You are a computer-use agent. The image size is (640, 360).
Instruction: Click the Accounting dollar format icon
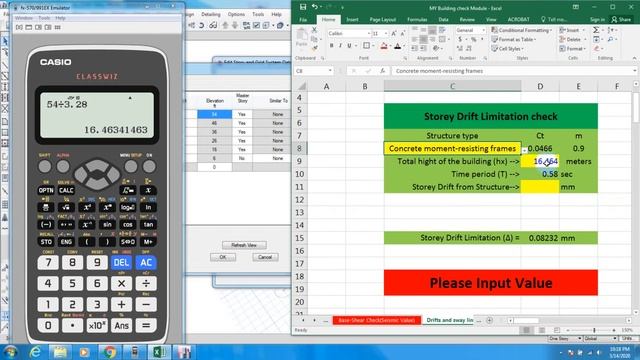(x=460, y=39)
